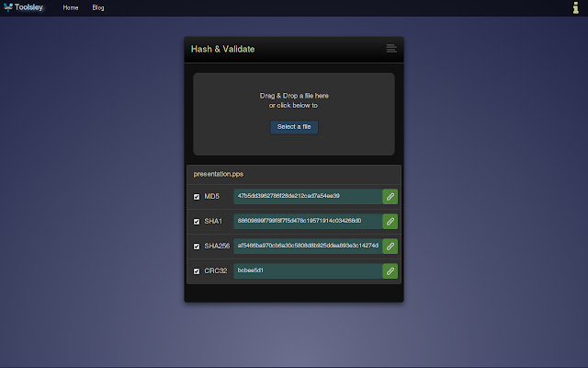Uncheck the SHA256 checkbox

tap(197, 247)
